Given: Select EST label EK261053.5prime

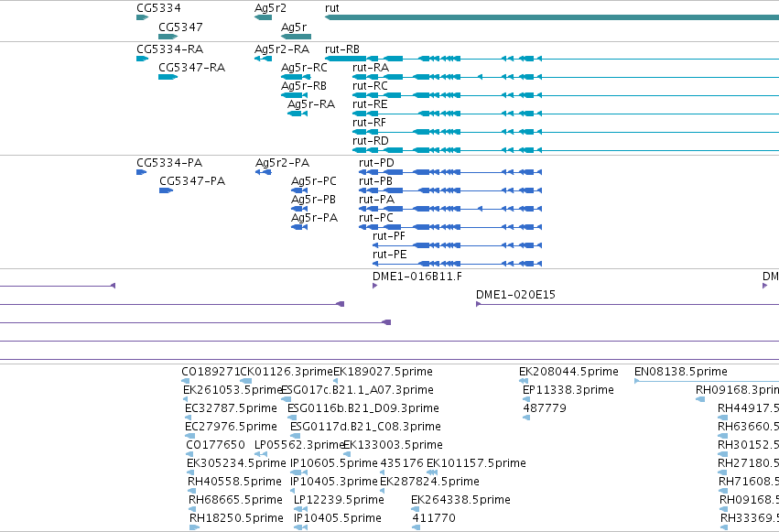Looking at the screenshot, I should [233, 390].
